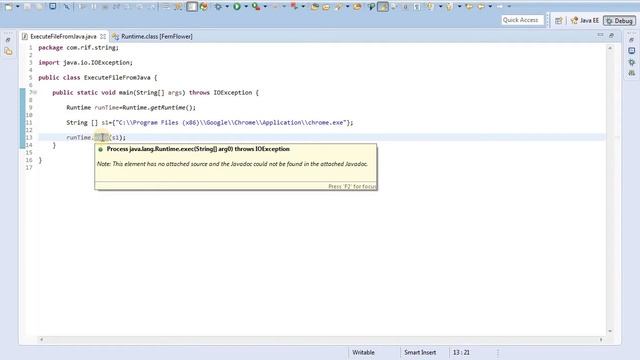Click the Open Type icon
Viewport: 640px width, 360px height.
click(x=326, y=7)
